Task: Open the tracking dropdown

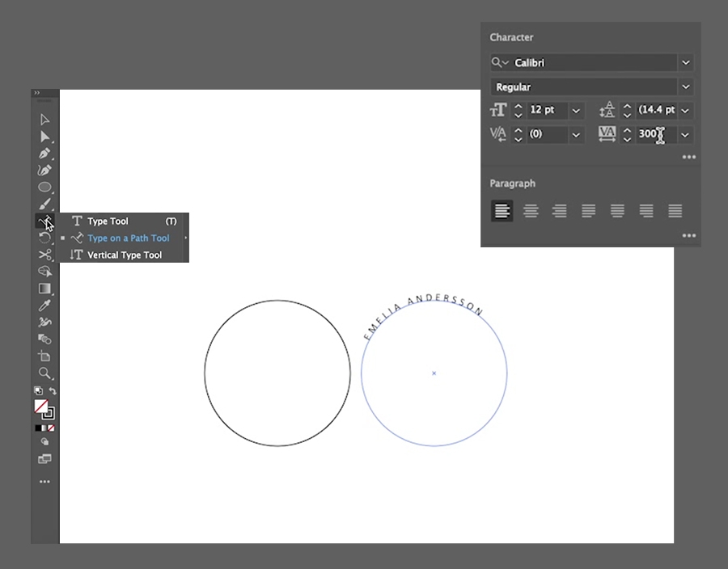Action: click(x=685, y=134)
